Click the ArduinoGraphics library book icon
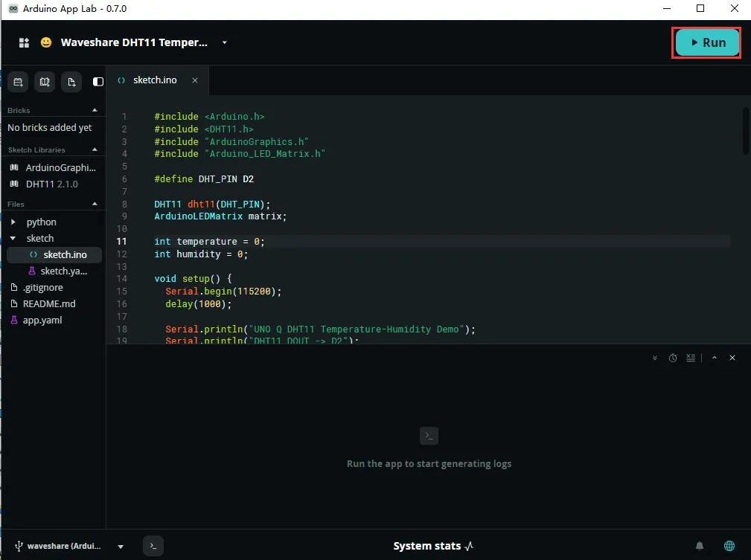 point(14,167)
